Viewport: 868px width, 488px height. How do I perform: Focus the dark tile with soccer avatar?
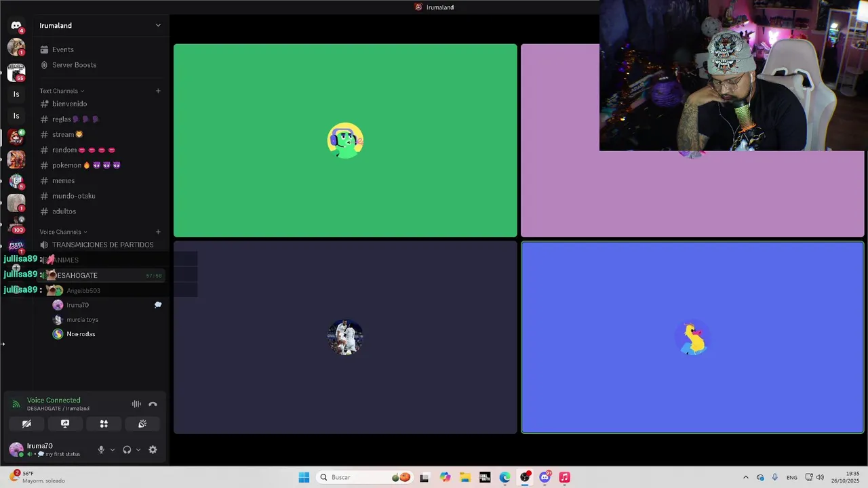(x=345, y=337)
